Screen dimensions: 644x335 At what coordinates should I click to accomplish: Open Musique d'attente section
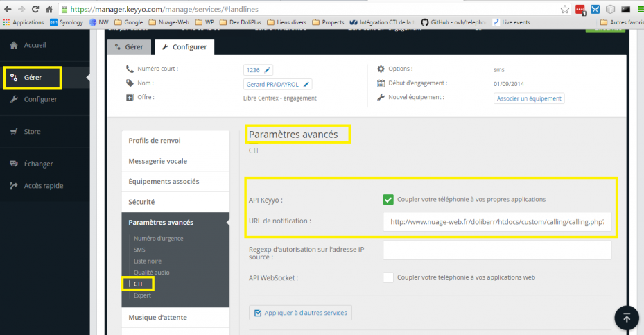point(175,318)
